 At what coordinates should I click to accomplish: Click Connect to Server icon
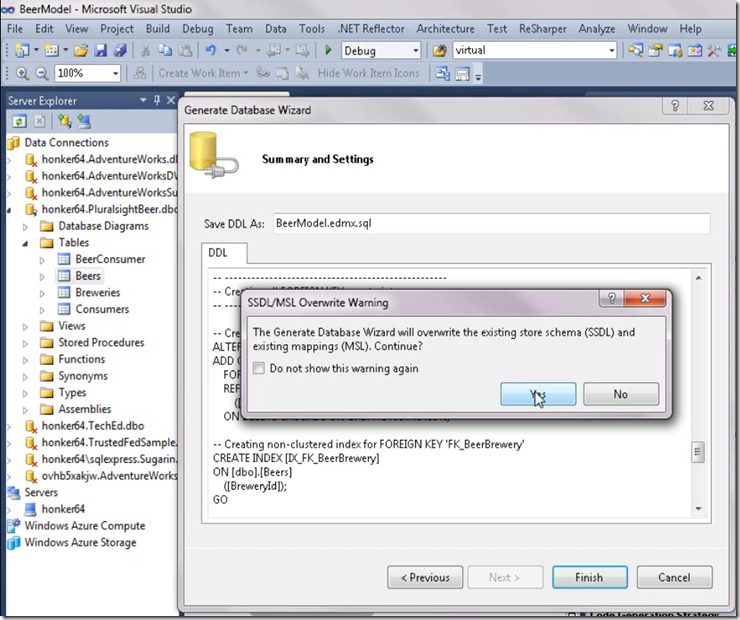coord(84,121)
